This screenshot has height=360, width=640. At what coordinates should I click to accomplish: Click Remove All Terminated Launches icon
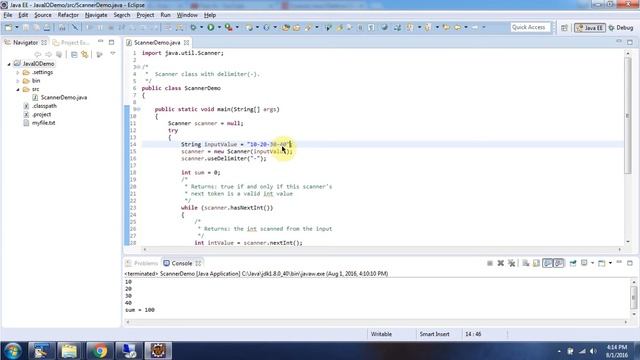[511, 263]
